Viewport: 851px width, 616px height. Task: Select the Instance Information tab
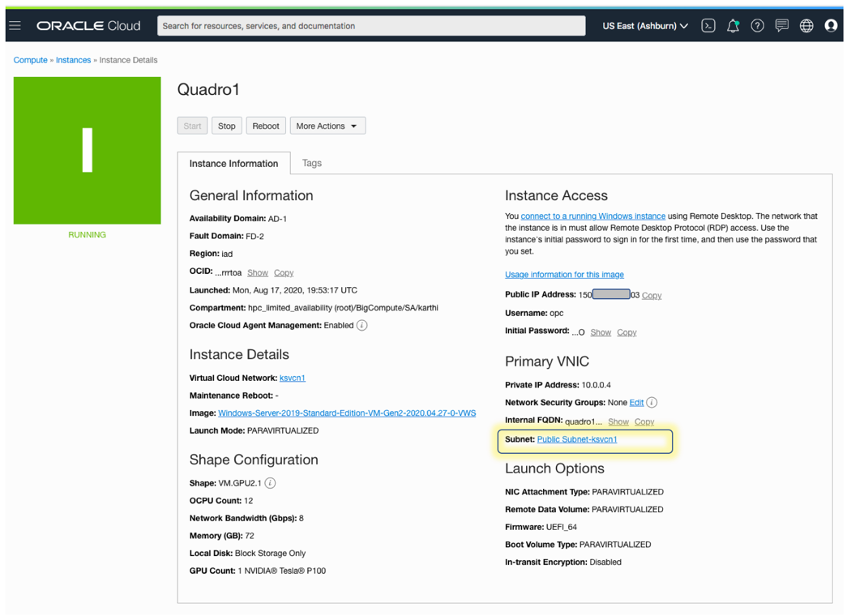pyautogui.click(x=233, y=163)
